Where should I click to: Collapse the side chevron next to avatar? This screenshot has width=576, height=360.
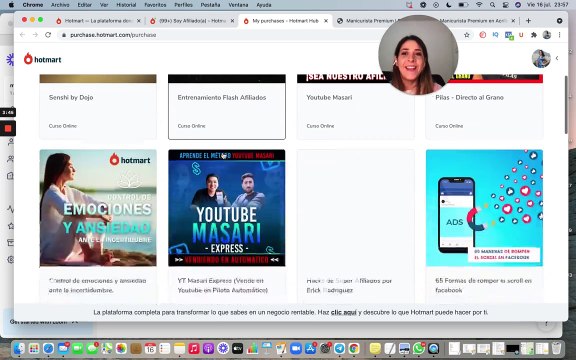click(x=557, y=58)
